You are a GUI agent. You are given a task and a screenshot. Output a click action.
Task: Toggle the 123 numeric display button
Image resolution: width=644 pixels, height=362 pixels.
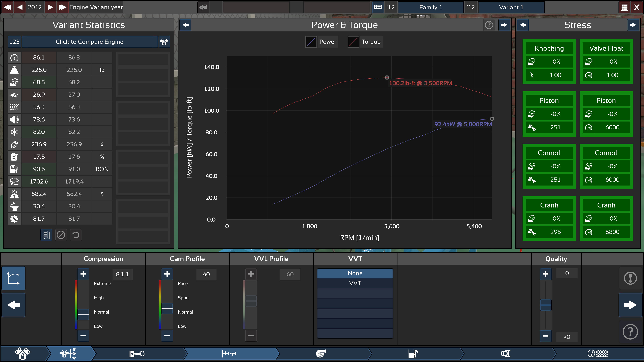14,42
